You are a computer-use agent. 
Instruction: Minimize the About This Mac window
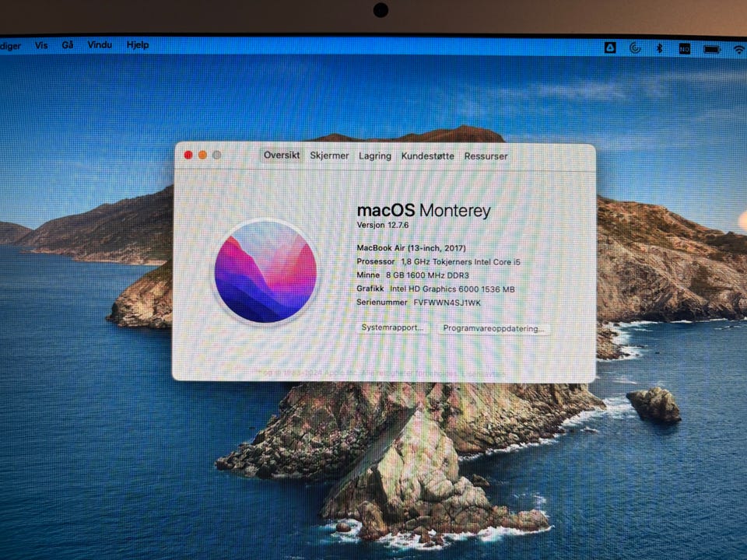click(202, 155)
